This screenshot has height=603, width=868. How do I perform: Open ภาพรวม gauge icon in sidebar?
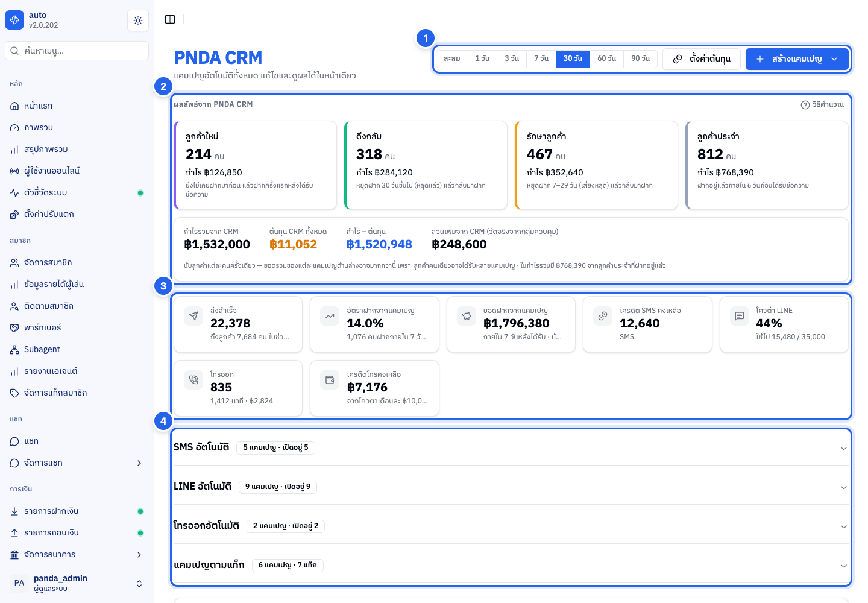coord(14,128)
